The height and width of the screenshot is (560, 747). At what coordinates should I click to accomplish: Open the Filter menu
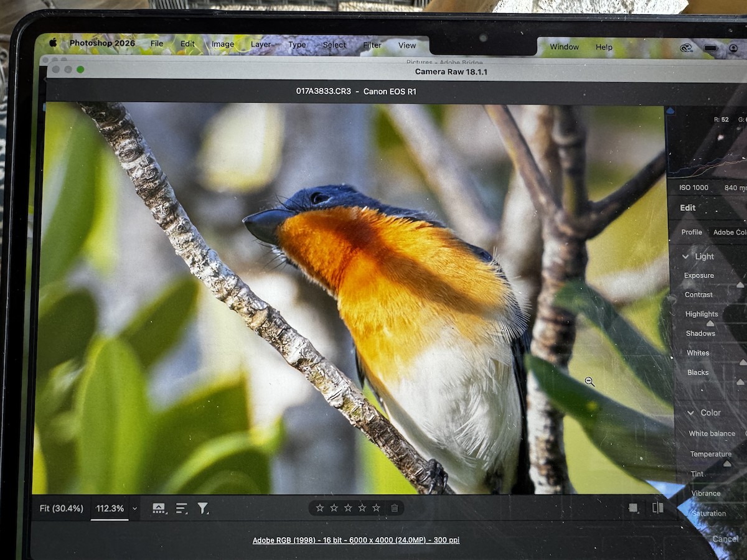point(372,45)
